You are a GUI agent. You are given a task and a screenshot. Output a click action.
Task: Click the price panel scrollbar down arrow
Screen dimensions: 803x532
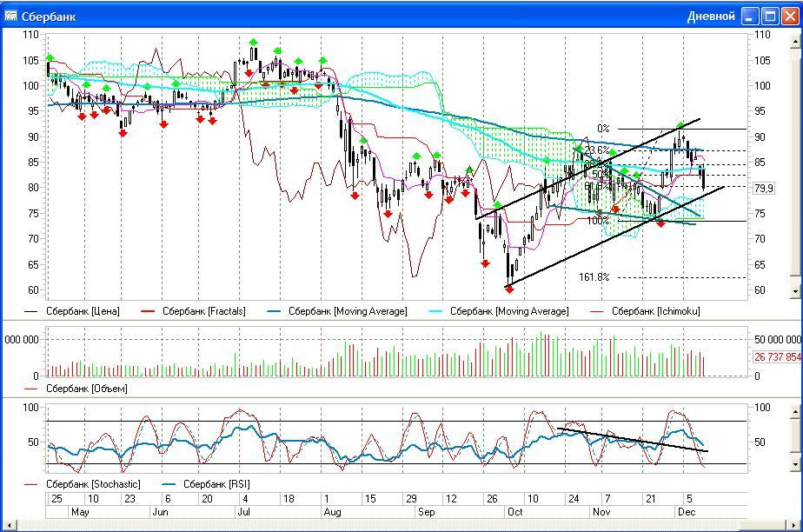click(x=795, y=291)
